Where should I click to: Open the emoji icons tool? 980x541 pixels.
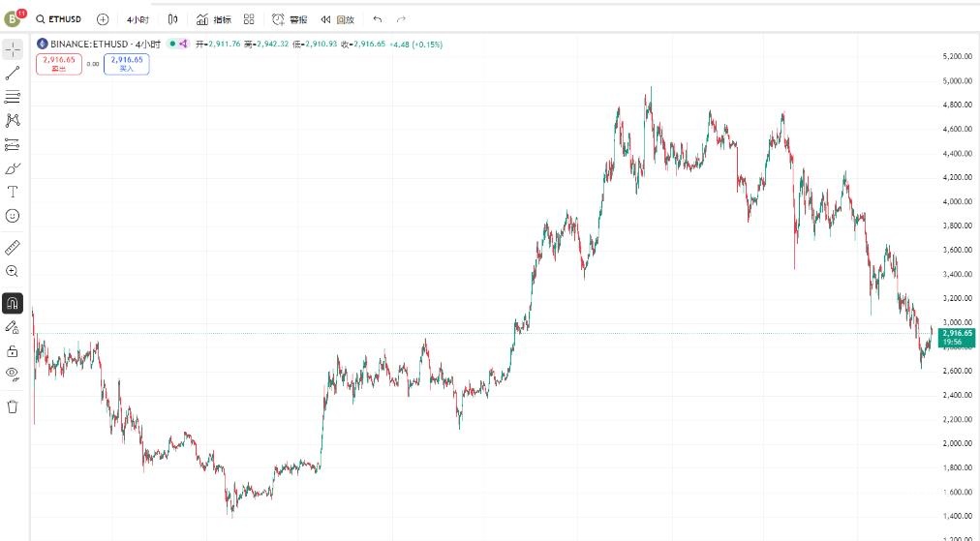pyautogui.click(x=13, y=216)
